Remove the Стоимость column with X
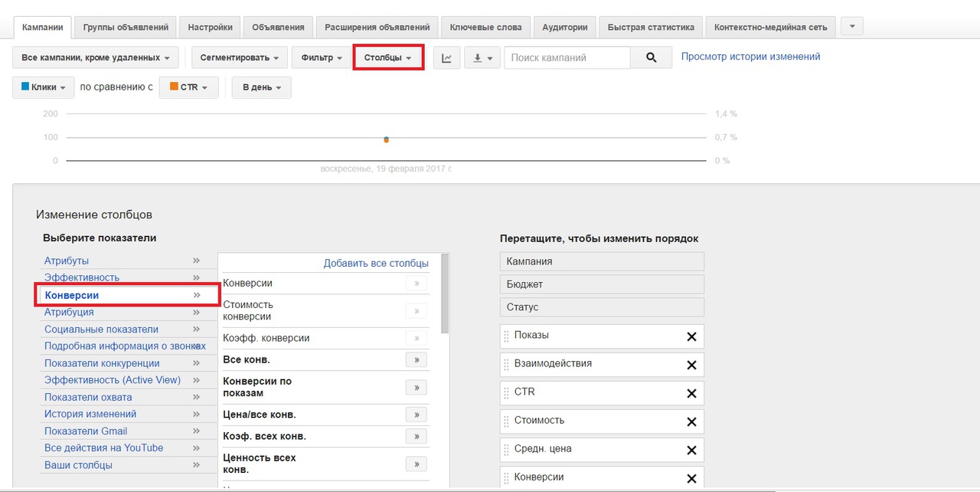The image size is (980, 492). [x=691, y=421]
